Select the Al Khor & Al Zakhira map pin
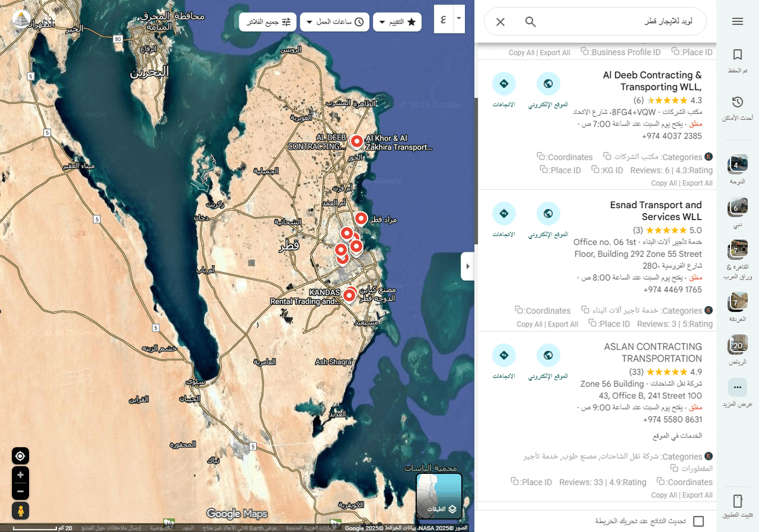 [357, 141]
